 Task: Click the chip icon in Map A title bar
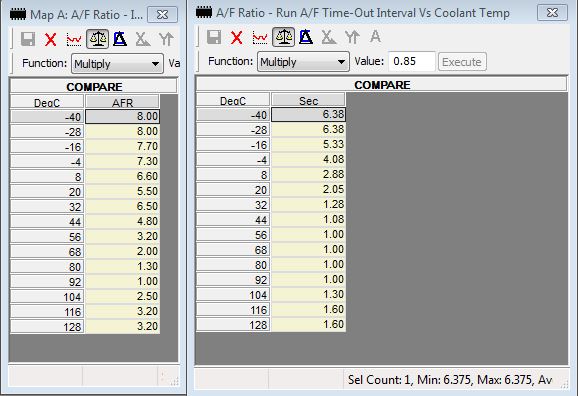tap(17, 15)
